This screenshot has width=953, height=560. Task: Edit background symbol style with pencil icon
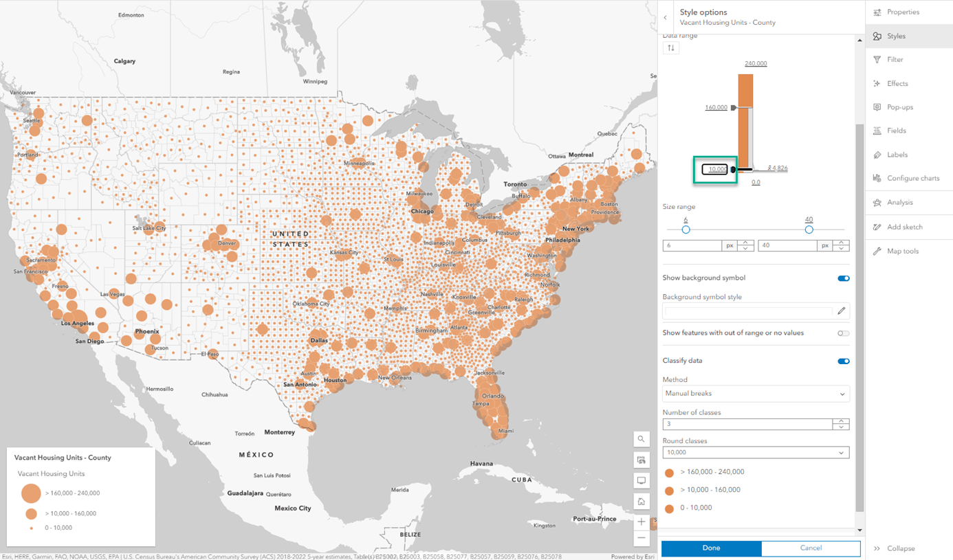coord(842,311)
